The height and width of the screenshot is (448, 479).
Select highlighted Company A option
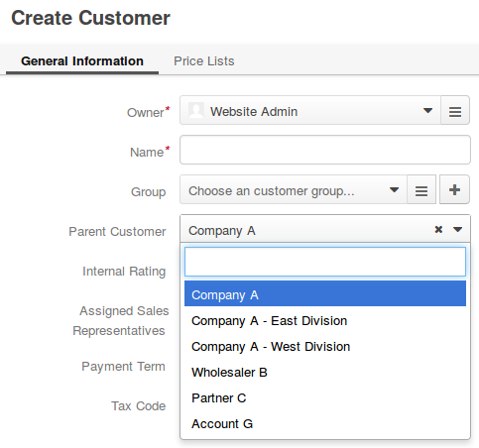(x=325, y=293)
